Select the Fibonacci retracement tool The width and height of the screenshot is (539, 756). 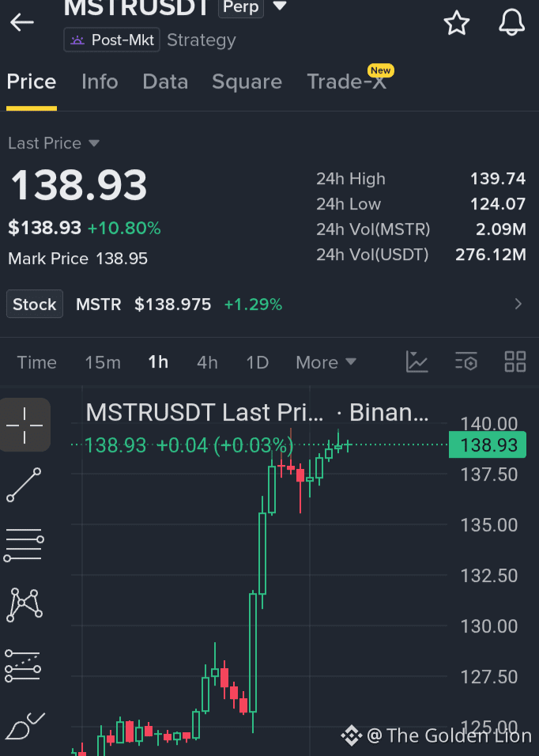(23, 666)
